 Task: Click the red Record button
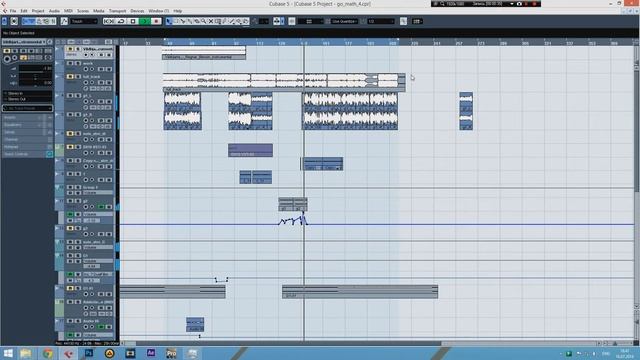point(156,21)
